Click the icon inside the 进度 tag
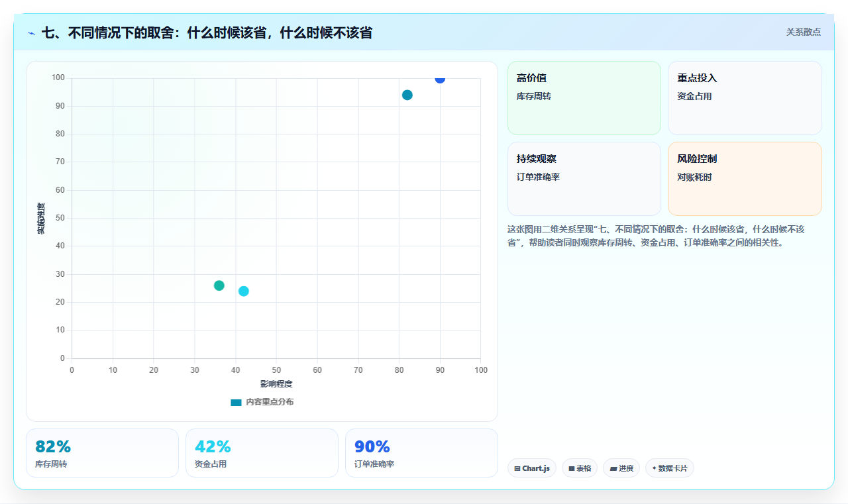 coord(613,468)
